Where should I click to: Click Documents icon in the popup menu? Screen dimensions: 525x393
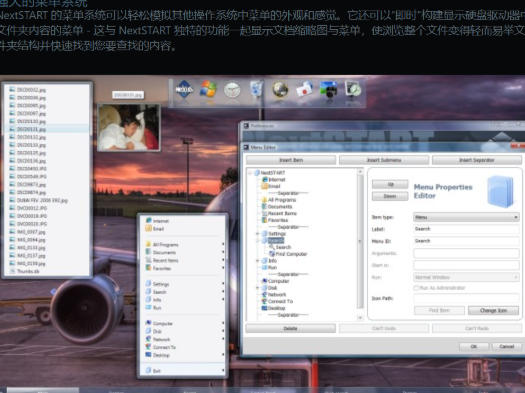pyautogui.click(x=149, y=252)
